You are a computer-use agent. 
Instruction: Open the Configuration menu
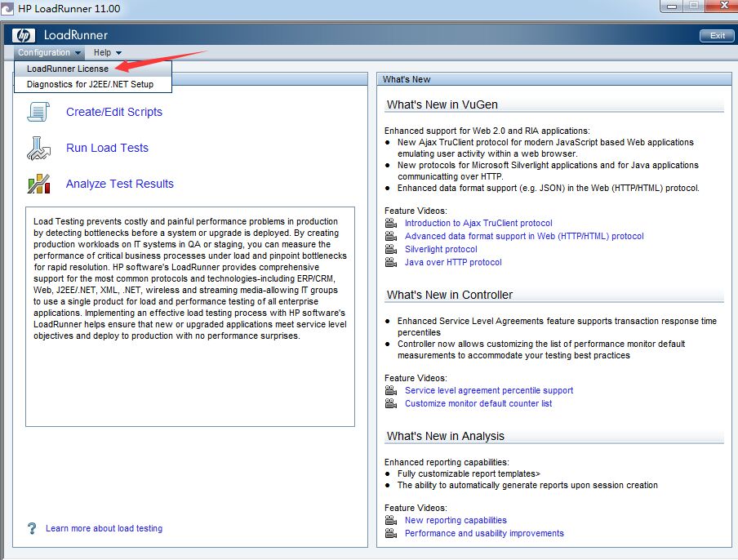(x=50, y=53)
